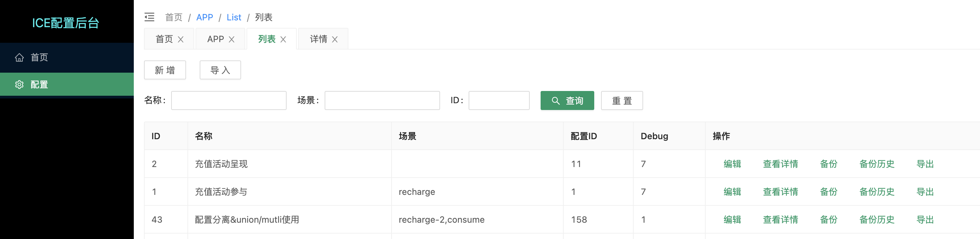Click 列表 at the breadcrumb end
The height and width of the screenshot is (239, 980).
pyautogui.click(x=264, y=17)
